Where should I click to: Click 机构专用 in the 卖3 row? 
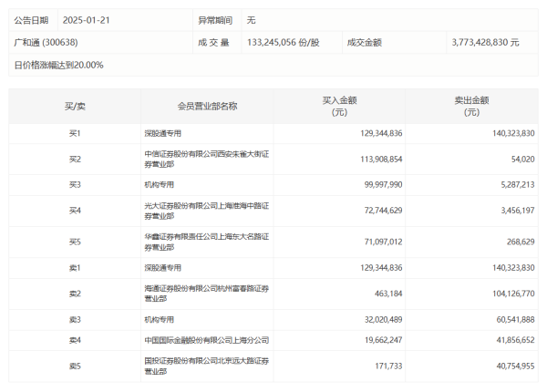click(x=159, y=319)
